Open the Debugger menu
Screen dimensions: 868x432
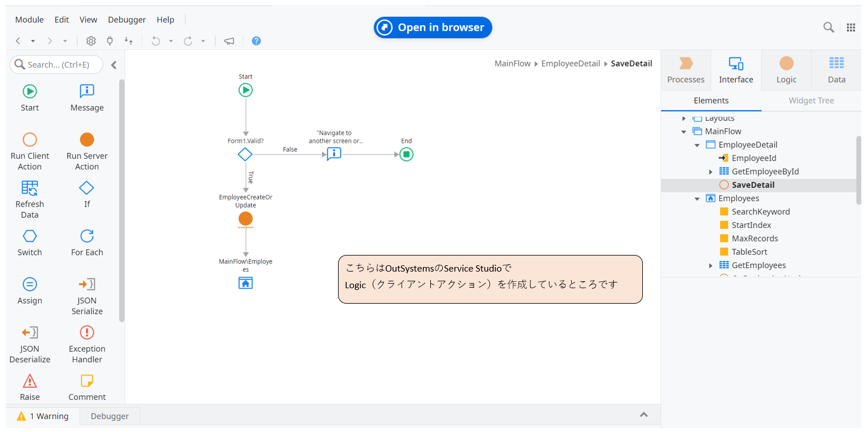pos(127,19)
